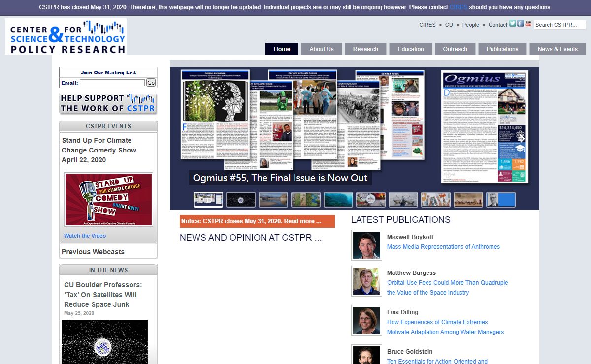This screenshot has height=364, width=591.
Task: Open the Contact link in header
Action: coord(498,25)
